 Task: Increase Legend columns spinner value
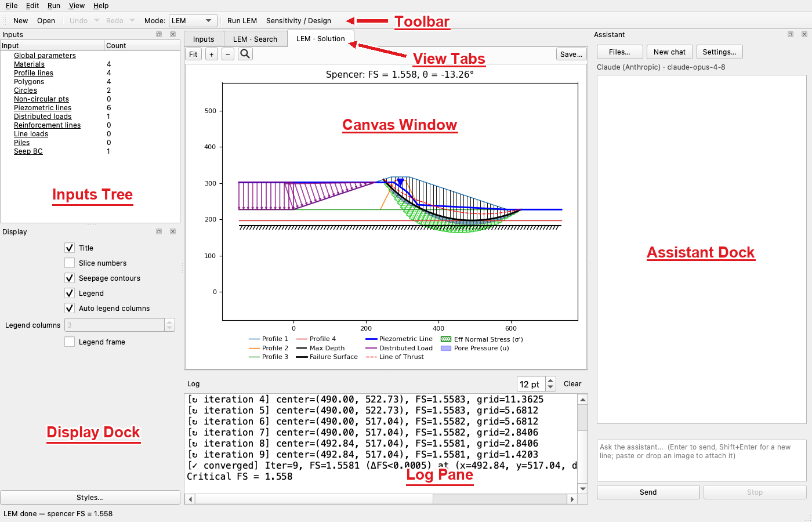(169, 322)
